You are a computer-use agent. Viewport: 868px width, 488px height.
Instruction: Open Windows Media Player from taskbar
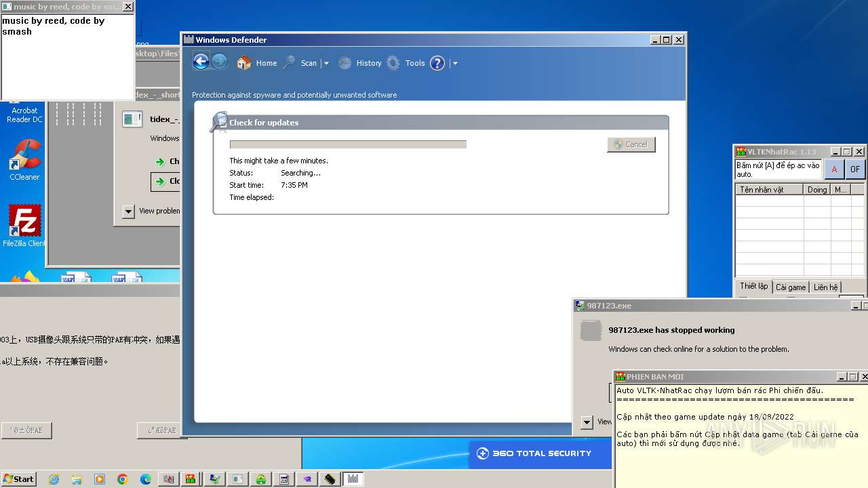click(x=100, y=479)
